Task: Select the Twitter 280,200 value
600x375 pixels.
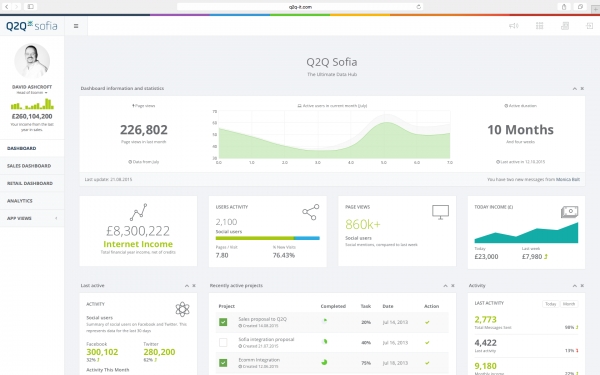Action: click(x=159, y=352)
